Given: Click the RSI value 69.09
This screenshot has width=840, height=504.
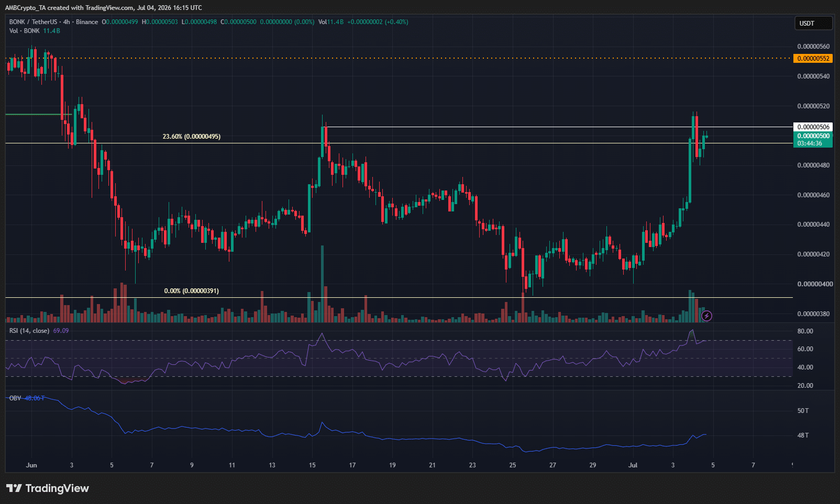Looking at the screenshot, I should tap(61, 331).
